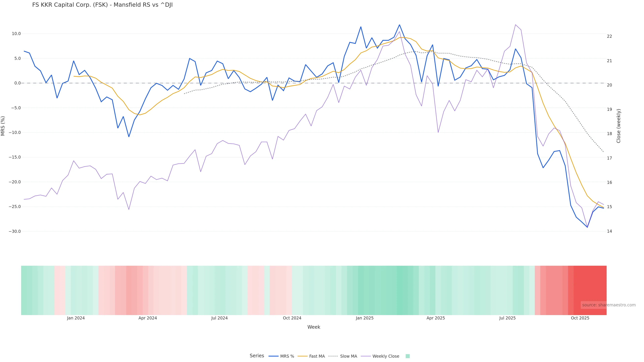Click the sharemaestro.com source label

click(609, 305)
